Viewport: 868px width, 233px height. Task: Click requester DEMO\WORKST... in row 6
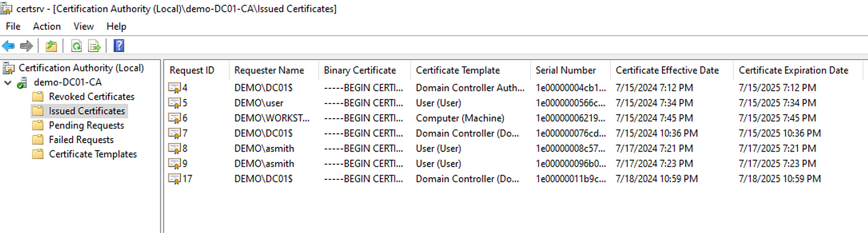pyautogui.click(x=272, y=118)
